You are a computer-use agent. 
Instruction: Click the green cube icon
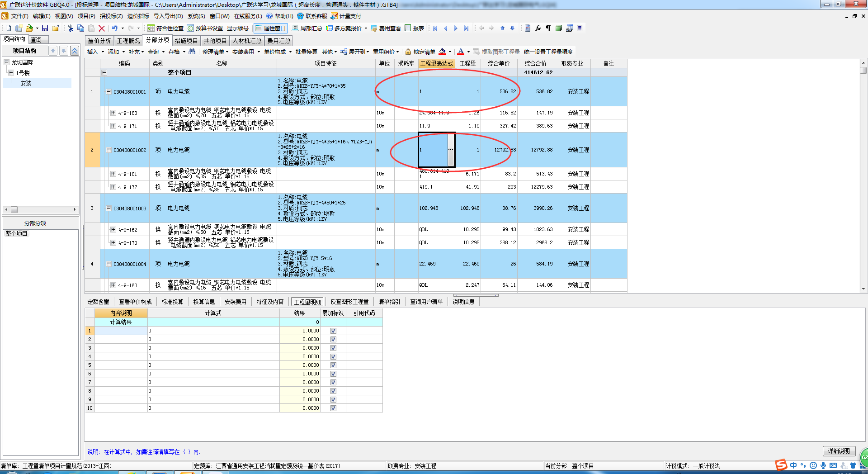[x=559, y=28]
